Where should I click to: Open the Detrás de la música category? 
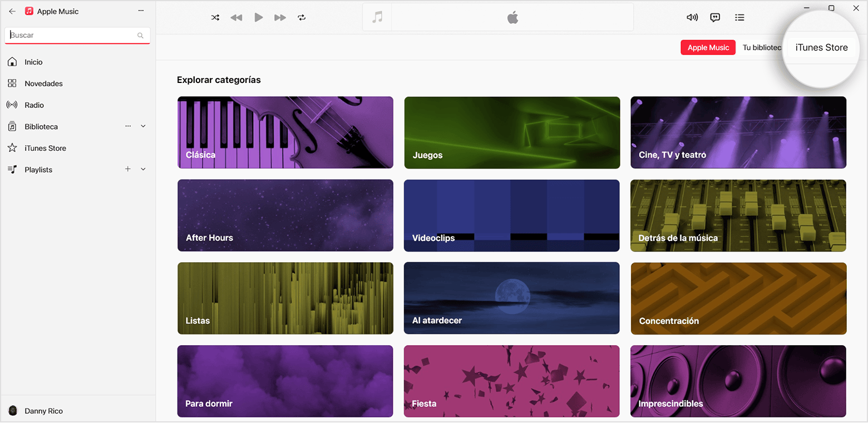pos(738,215)
